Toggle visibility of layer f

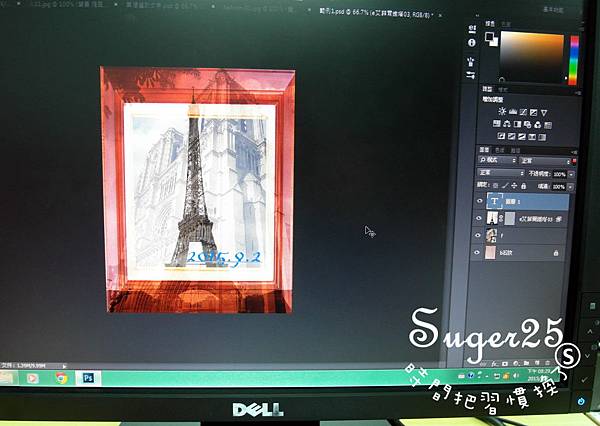(x=478, y=235)
